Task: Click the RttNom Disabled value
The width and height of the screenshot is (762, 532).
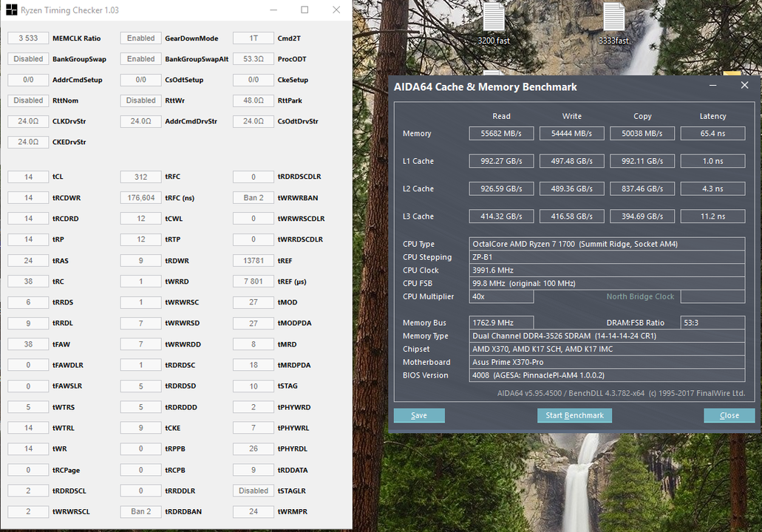Action: pos(28,100)
